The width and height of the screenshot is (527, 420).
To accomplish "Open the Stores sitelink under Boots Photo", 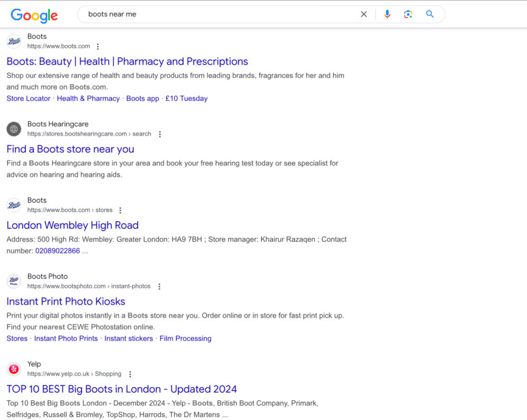I will coord(17,338).
